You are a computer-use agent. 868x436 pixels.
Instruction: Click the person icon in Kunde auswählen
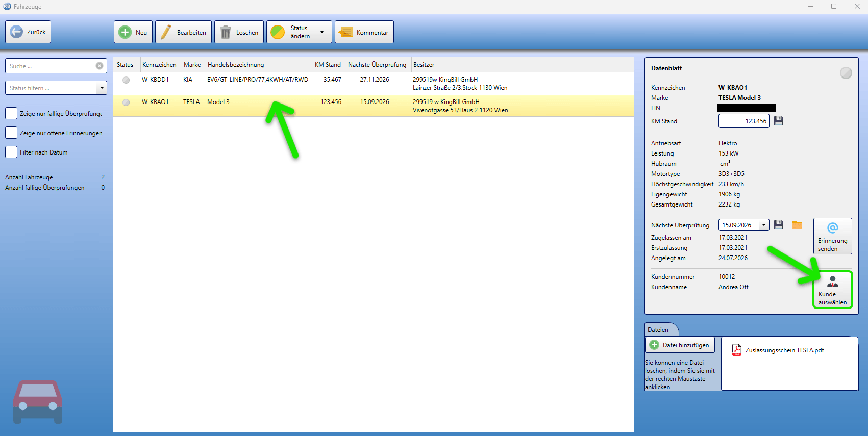coord(833,281)
